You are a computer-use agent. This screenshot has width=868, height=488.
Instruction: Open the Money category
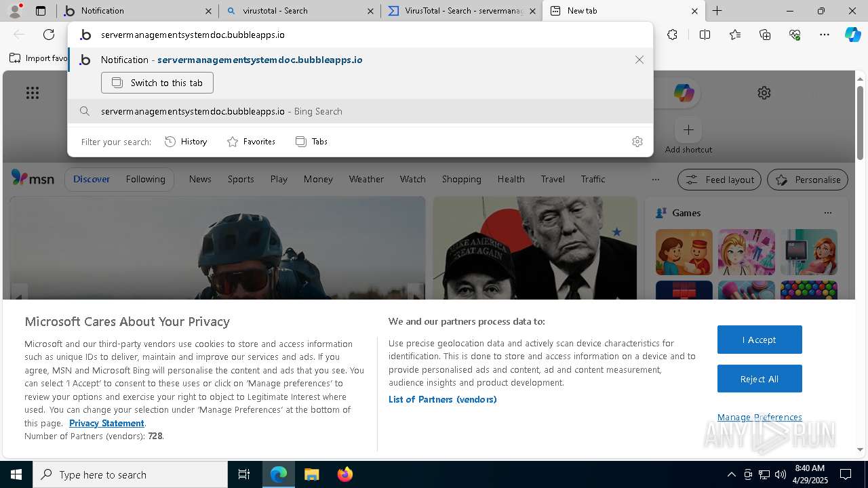tap(318, 179)
